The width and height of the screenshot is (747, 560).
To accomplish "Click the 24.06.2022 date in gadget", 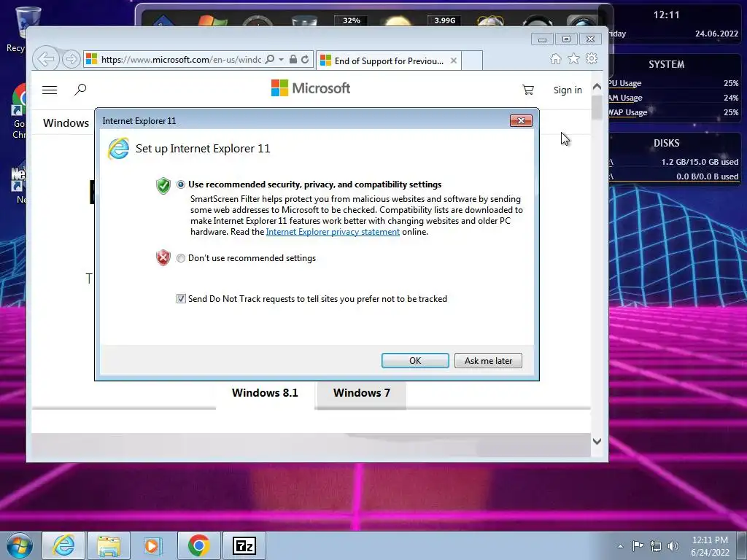I will point(716,34).
